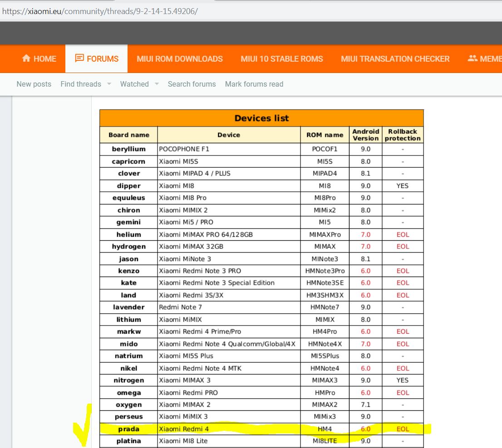Click the Forums speech-bubble icon

click(x=79, y=58)
